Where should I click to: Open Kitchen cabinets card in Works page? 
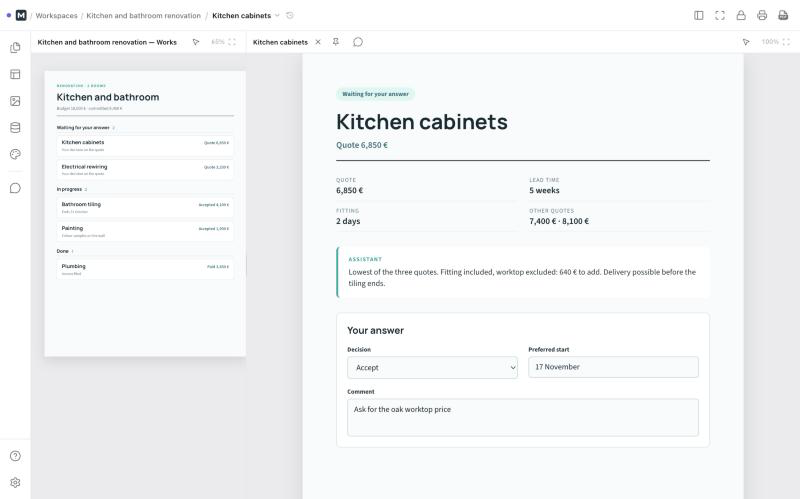(x=145, y=146)
